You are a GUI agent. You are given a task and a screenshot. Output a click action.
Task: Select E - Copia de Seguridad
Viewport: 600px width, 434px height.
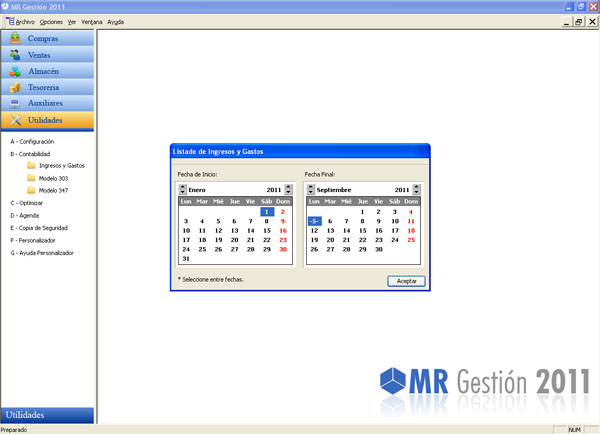tap(39, 228)
